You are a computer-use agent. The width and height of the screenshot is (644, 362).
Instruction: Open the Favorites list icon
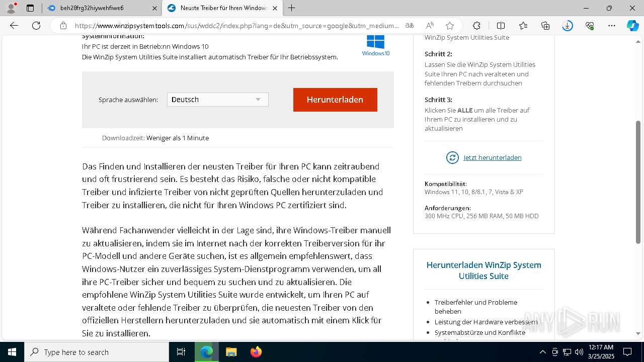(x=523, y=26)
